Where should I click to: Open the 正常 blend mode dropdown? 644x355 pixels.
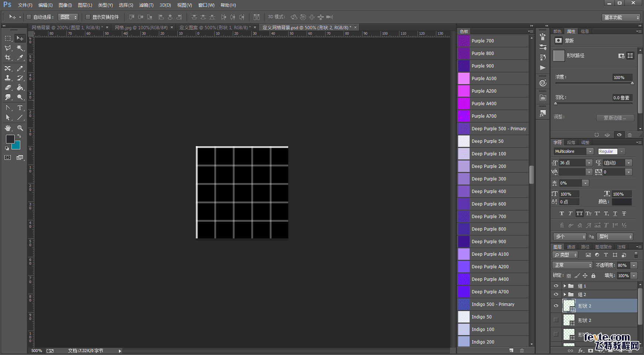(x=572, y=265)
